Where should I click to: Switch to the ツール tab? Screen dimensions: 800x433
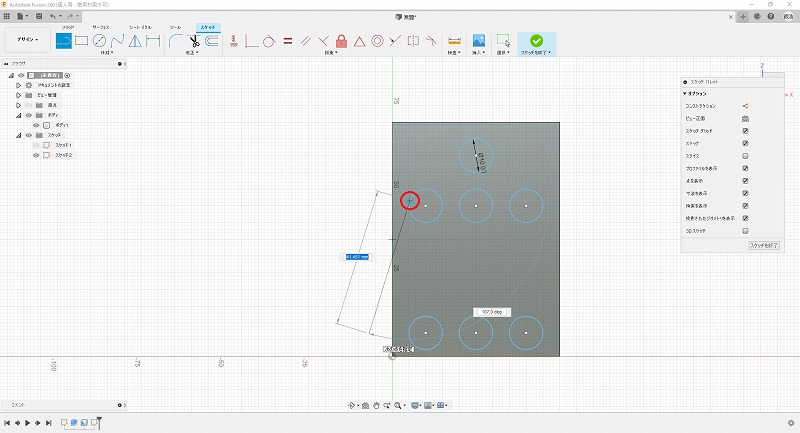176,27
